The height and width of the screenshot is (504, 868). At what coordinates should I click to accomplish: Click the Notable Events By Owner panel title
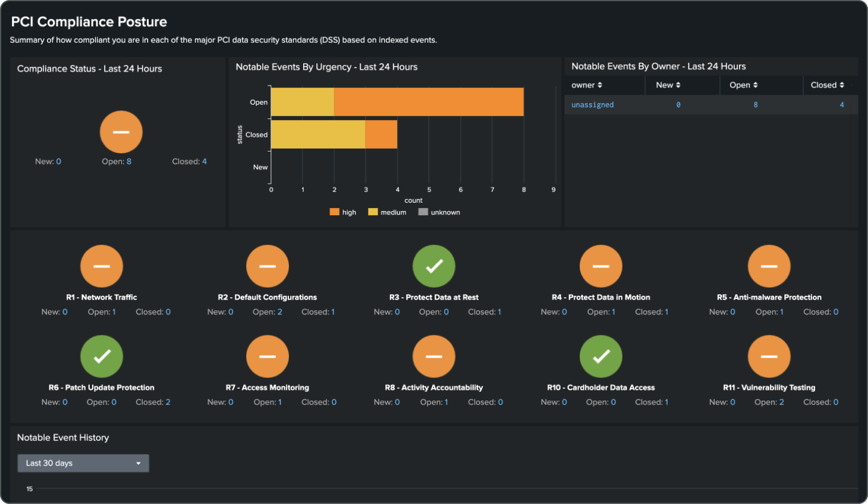coord(659,67)
